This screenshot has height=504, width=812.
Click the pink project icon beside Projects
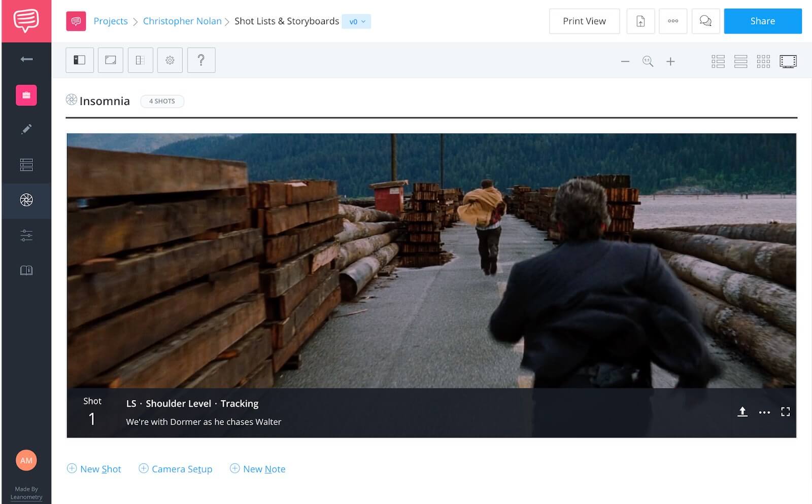point(76,21)
